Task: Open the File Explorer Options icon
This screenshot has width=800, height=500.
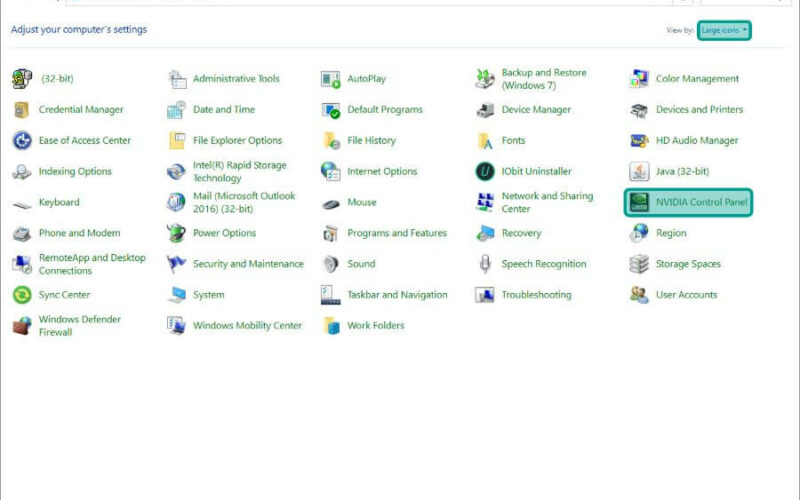Action: click(x=177, y=140)
